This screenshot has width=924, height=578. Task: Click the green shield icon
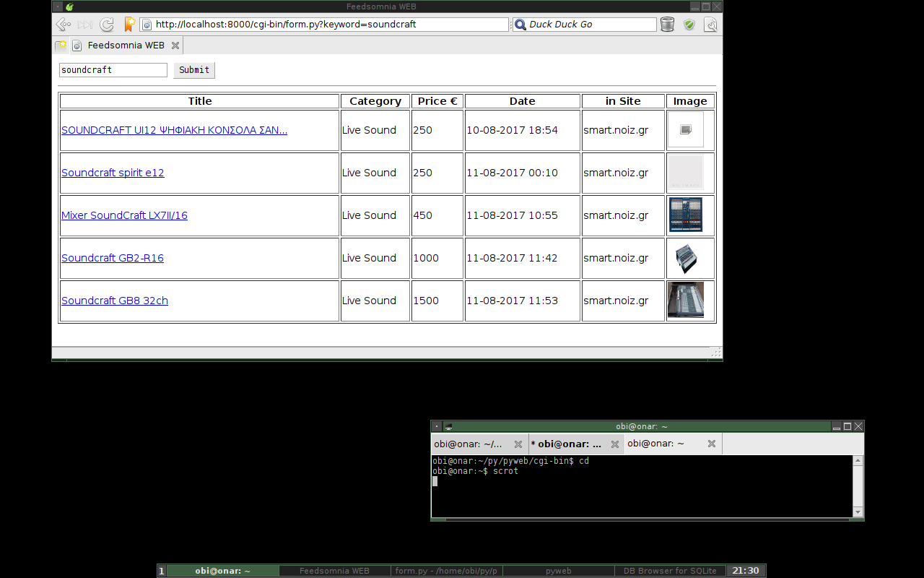tap(689, 25)
